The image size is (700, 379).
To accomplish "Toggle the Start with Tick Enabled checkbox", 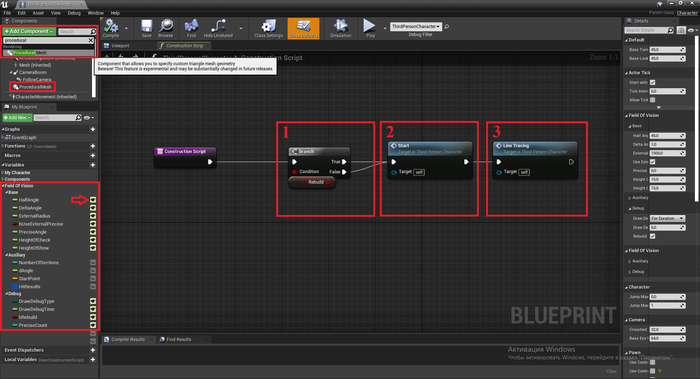I will click(x=653, y=82).
